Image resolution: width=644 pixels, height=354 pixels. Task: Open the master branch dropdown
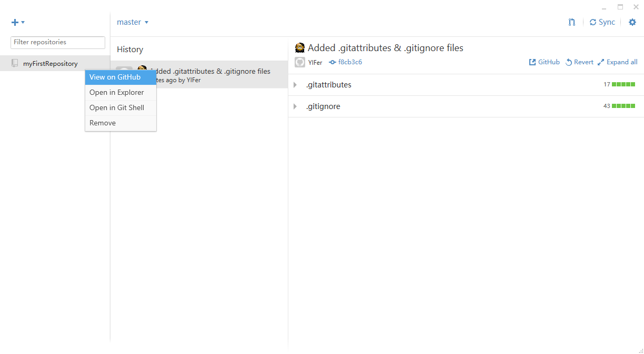133,22
